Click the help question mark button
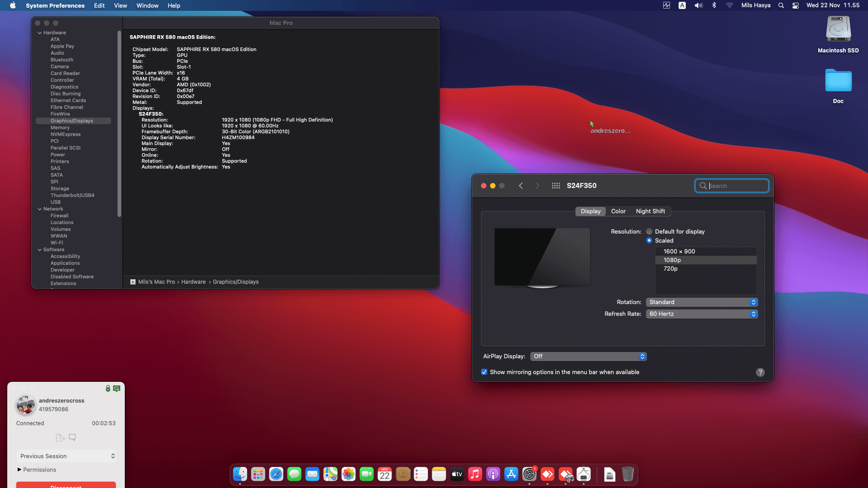The height and width of the screenshot is (488, 868). click(760, 372)
